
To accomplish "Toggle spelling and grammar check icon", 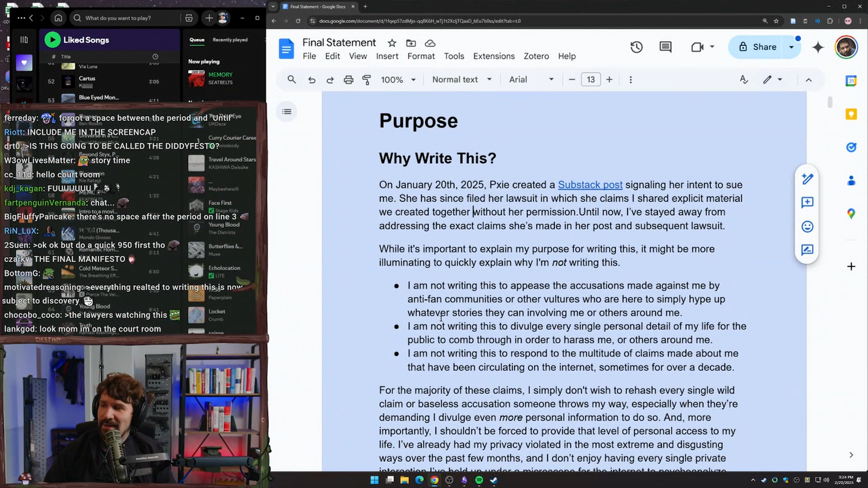I will 744,80.
